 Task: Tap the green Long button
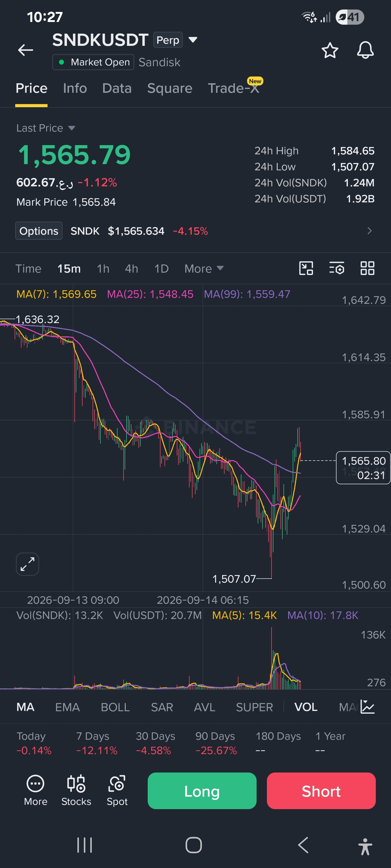point(202,791)
